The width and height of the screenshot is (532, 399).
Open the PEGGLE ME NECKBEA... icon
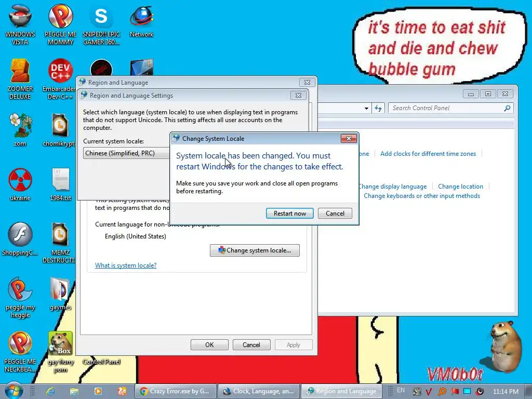coord(20,352)
